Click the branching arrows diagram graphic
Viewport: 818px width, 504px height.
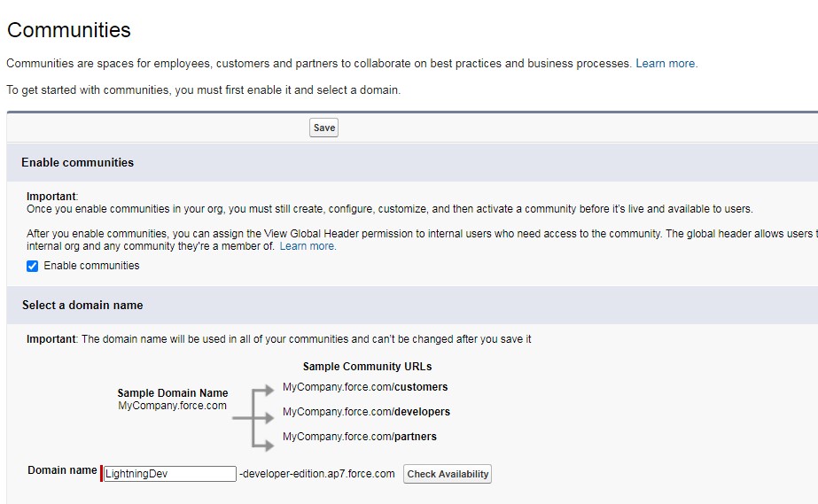click(254, 416)
